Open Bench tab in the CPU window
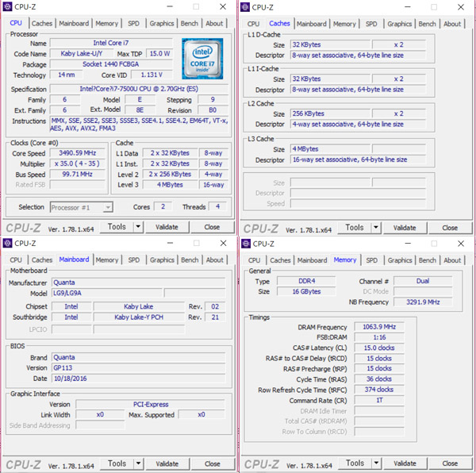 tap(190, 23)
